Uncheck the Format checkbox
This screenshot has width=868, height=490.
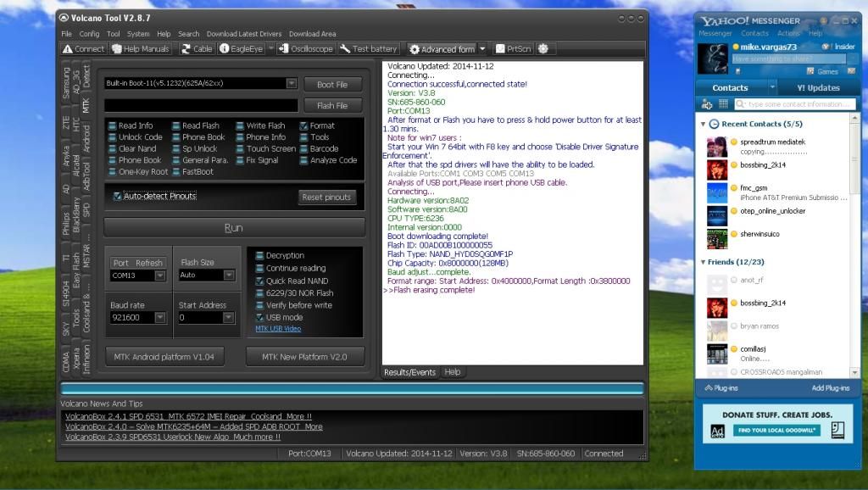(x=304, y=125)
